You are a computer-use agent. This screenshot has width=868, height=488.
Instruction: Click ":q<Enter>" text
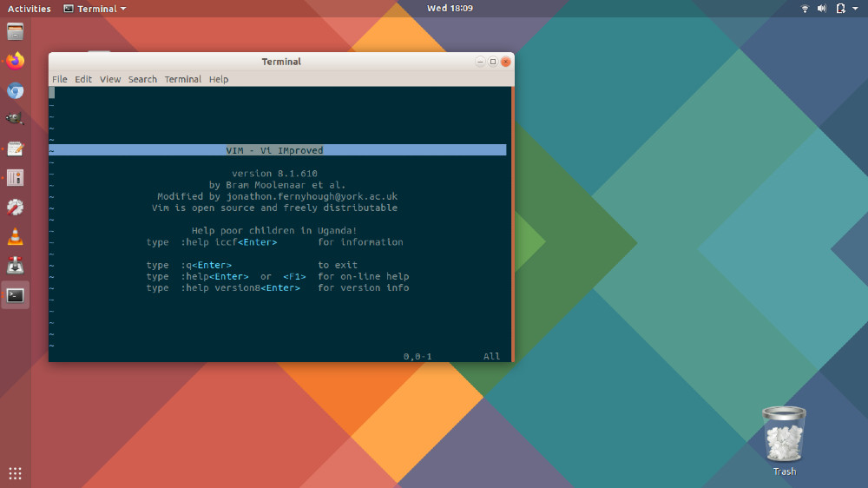pos(206,265)
